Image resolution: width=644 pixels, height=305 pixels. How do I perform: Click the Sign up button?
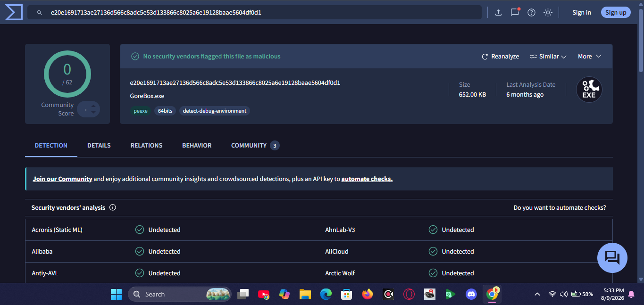pos(616,13)
